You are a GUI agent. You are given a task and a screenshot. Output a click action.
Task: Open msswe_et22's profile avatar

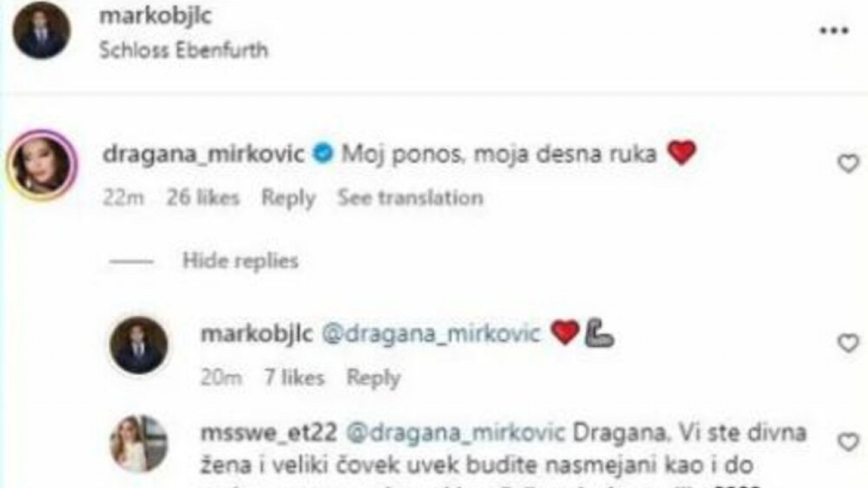138,443
